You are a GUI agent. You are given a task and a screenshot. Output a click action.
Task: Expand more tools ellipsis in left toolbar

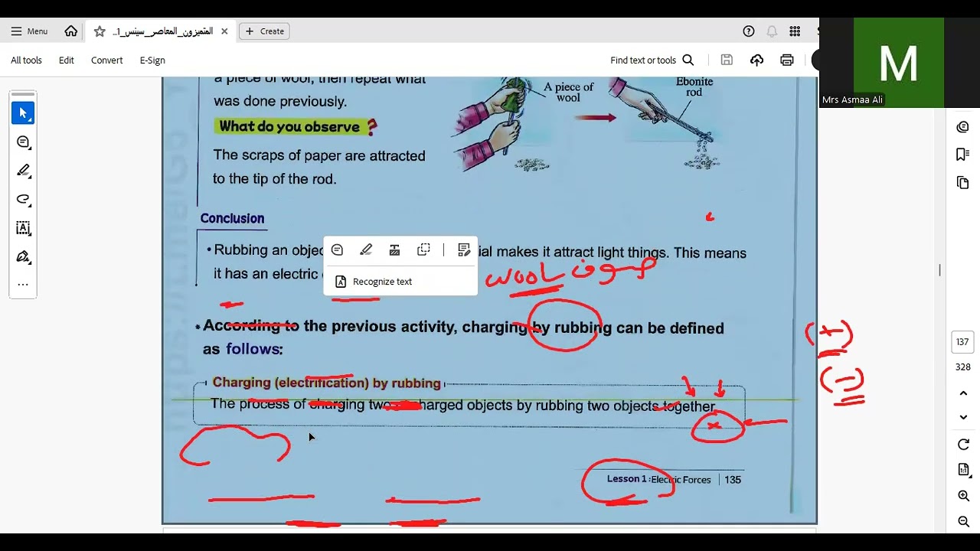23,285
